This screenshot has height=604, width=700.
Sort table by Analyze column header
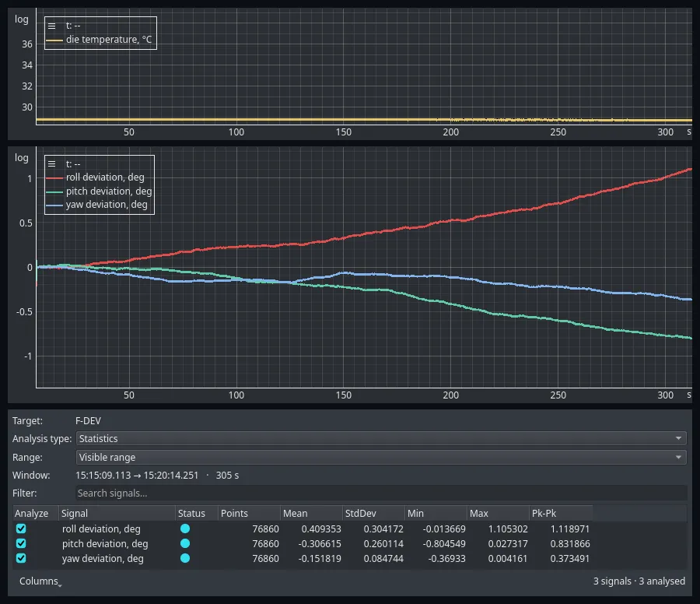pyautogui.click(x=35, y=513)
